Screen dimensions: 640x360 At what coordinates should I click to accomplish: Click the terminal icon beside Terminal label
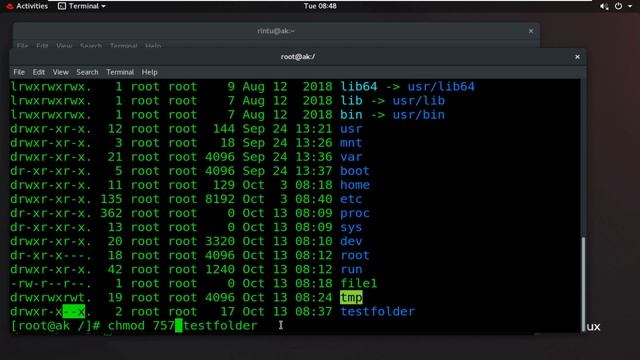[62, 6]
